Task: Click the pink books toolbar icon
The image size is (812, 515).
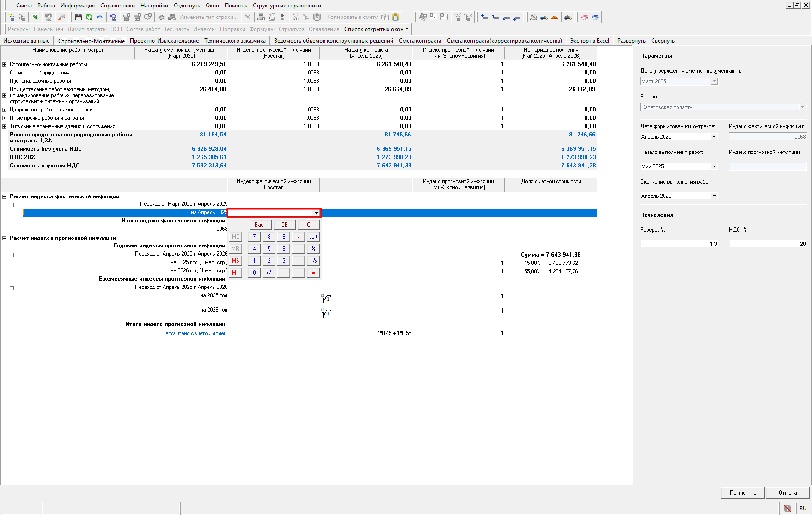Action: tap(585, 17)
